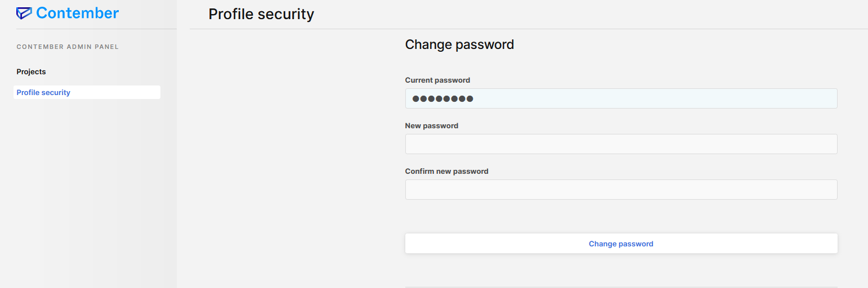Click the Profile security page title
The image size is (868, 288).
261,14
